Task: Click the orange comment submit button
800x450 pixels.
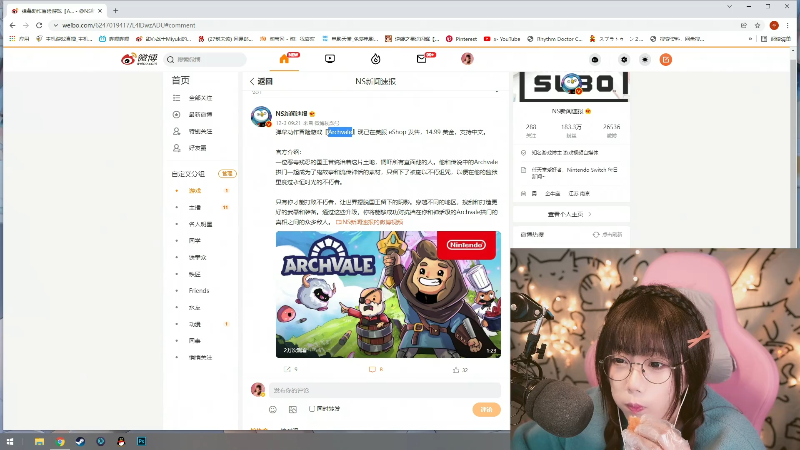Action: coord(486,410)
